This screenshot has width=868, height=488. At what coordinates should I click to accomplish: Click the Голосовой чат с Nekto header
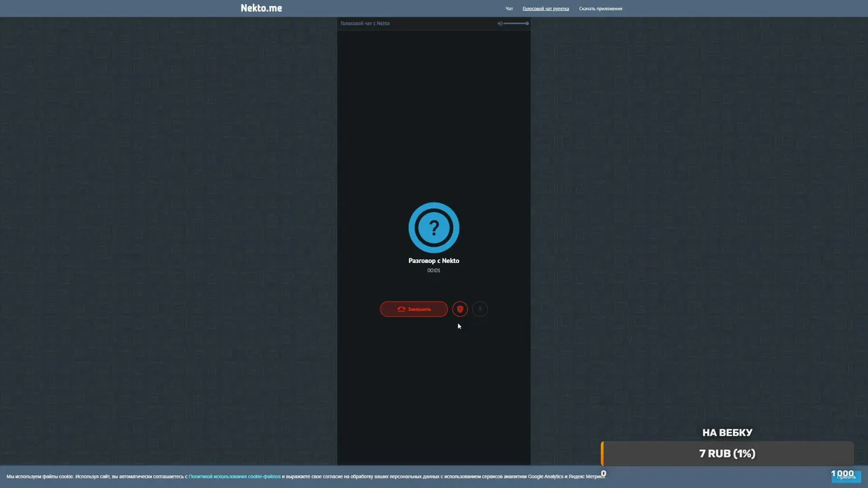(365, 24)
